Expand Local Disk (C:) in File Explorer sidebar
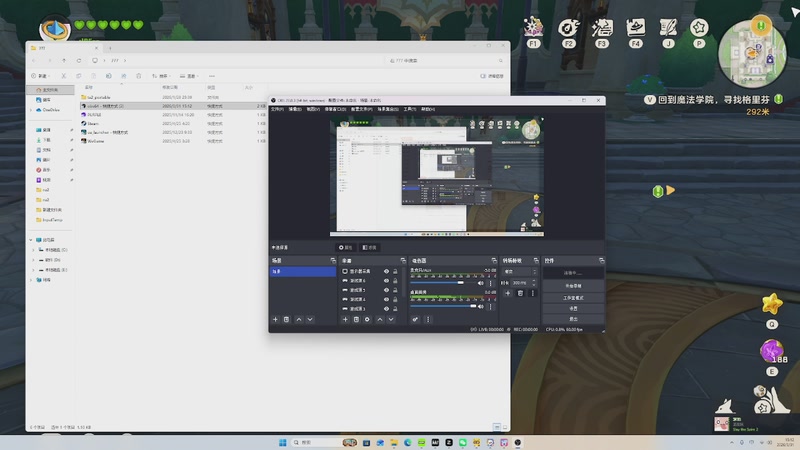Viewport: 800px width, 450px height. [x=34, y=250]
